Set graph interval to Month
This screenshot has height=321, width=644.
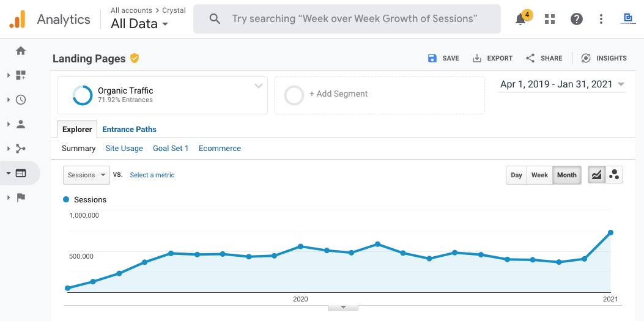(x=566, y=175)
